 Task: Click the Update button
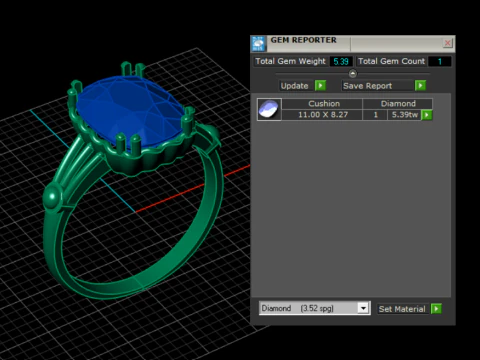click(295, 86)
